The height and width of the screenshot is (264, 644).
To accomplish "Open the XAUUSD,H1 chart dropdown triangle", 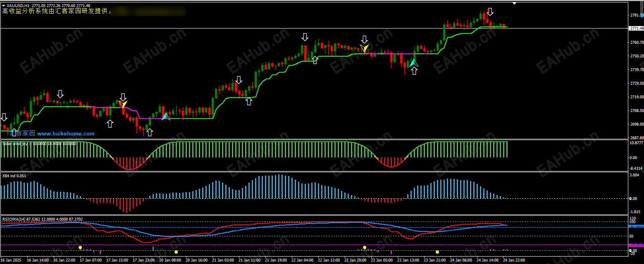I will [4, 6].
